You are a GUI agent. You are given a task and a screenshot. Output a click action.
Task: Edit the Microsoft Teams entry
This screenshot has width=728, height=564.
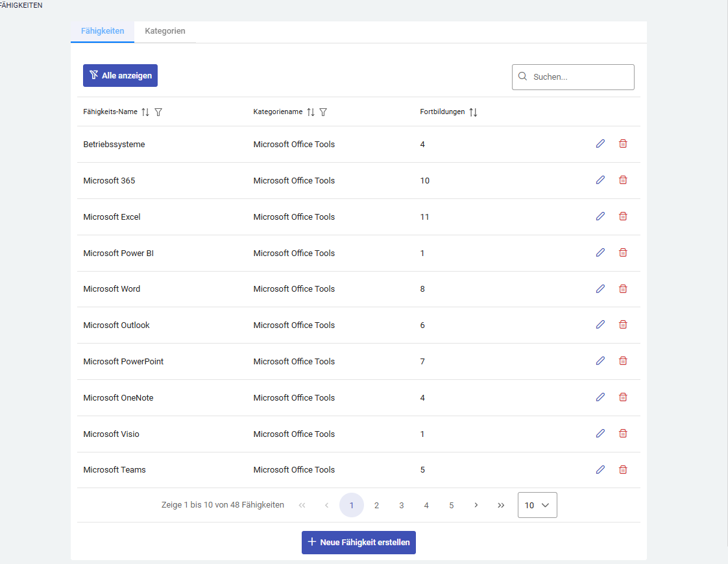(600, 469)
